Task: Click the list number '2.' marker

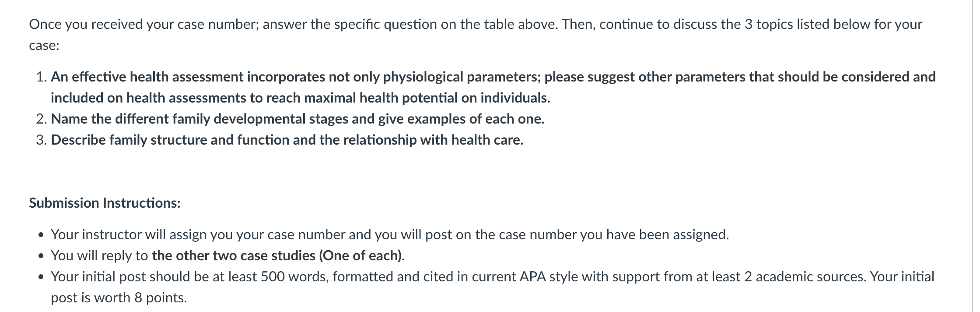Action: tap(41, 119)
